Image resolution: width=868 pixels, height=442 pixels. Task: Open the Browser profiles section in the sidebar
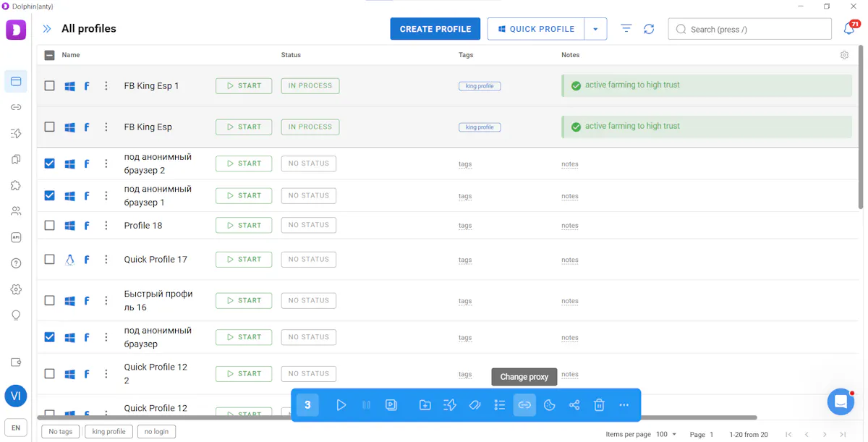(16, 81)
